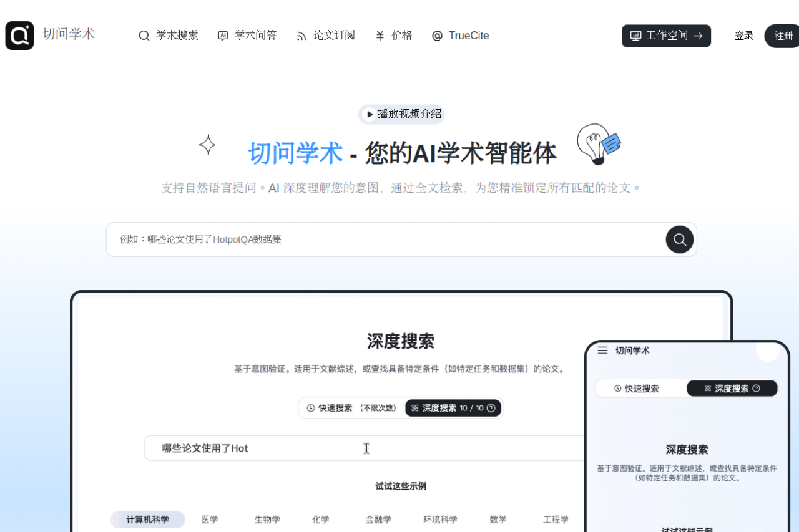
Task: Click the @ icon next to TrueCite
Action: pyautogui.click(x=438, y=36)
